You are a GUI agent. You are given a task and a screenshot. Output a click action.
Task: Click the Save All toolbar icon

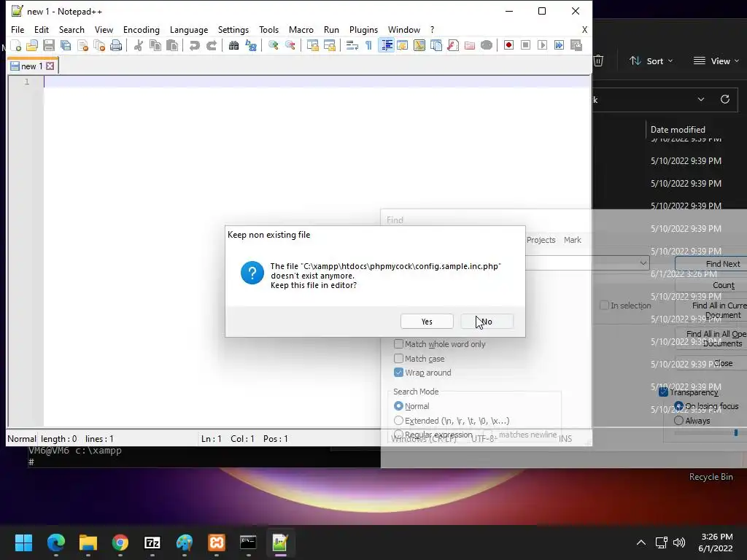pyautogui.click(x=66, y=45)
